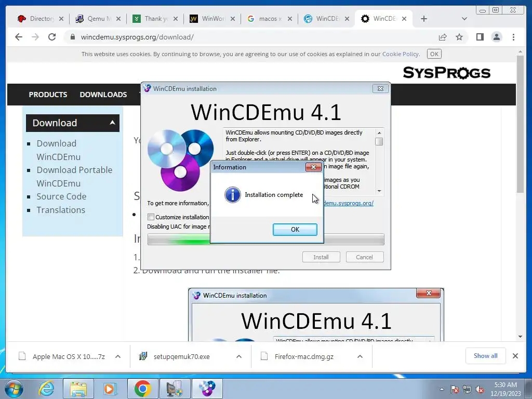Go back to previous page
This screenshot has height=399, width=532.
19,37
